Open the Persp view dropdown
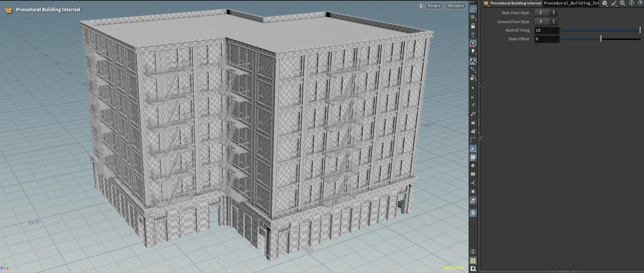 pyautogui.click(x=434, y=6)
